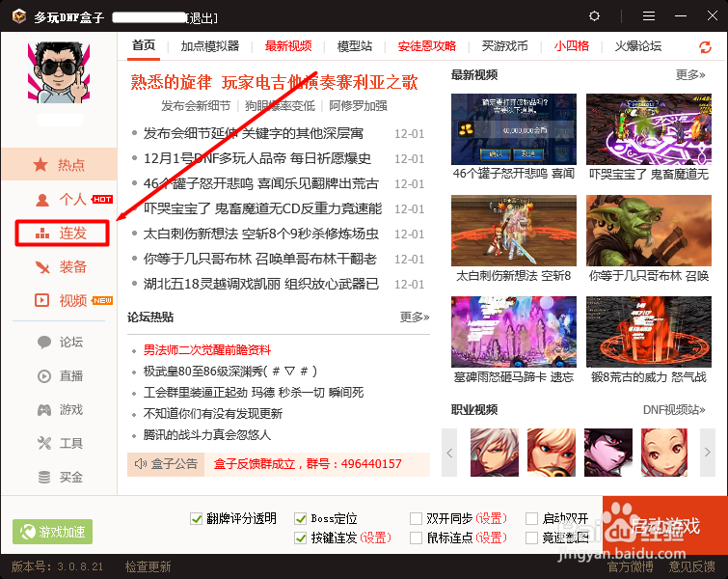Open video thumbnail 太白刺伤新想法 空斩8
Image resolution: width=728 pixels, height=579 pixels.
514,231
